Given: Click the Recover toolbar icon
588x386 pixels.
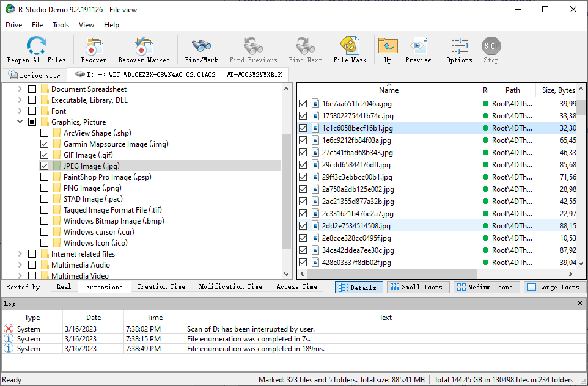Looking at the screenshot, I should coord(94,46).
